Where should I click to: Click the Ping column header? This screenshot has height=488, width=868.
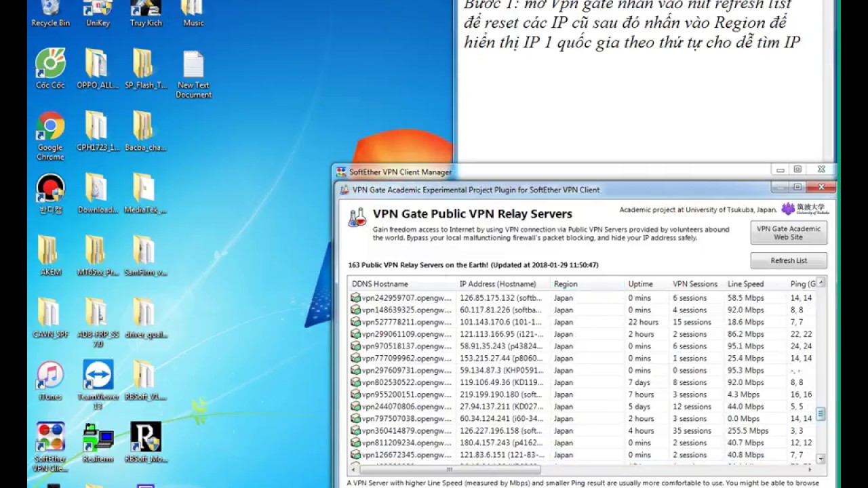tap(802, 284)
